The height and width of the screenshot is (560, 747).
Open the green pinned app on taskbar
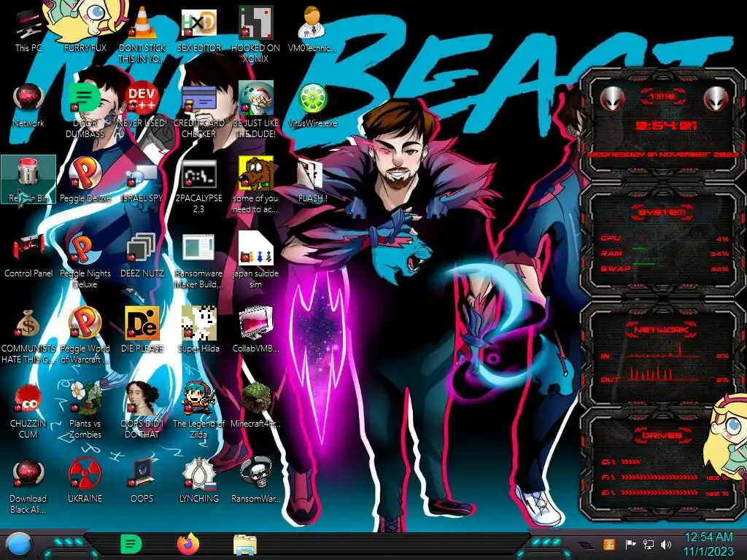click(x=131, y=544)
